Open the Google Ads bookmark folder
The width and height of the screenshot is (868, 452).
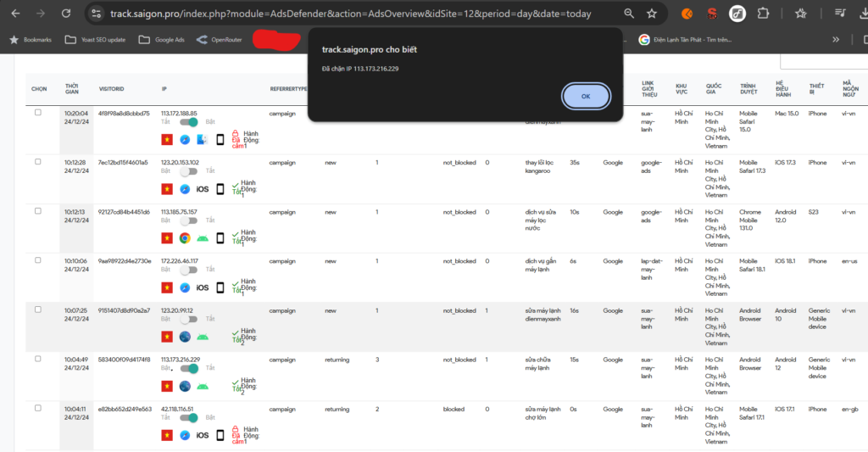162,40
